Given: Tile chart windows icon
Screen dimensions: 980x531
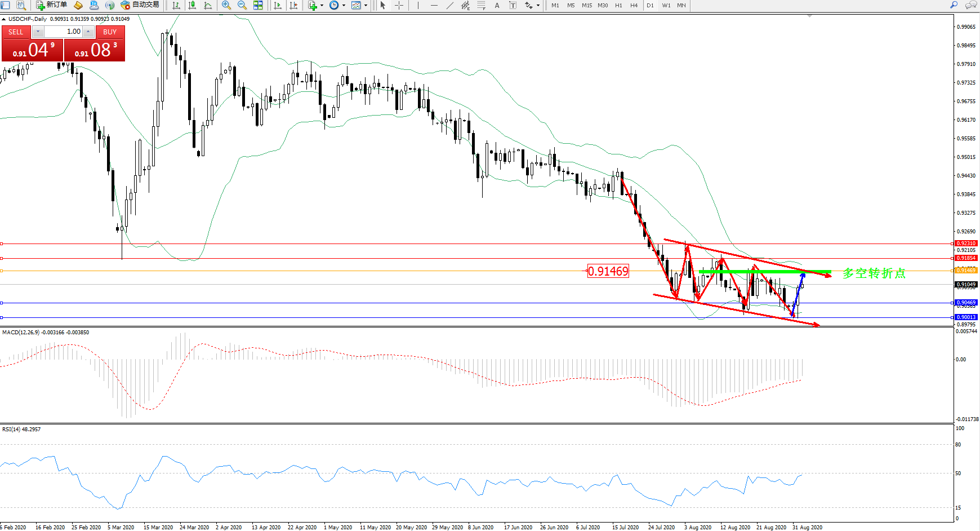Looking at the screenshot, I should [258, 5].
